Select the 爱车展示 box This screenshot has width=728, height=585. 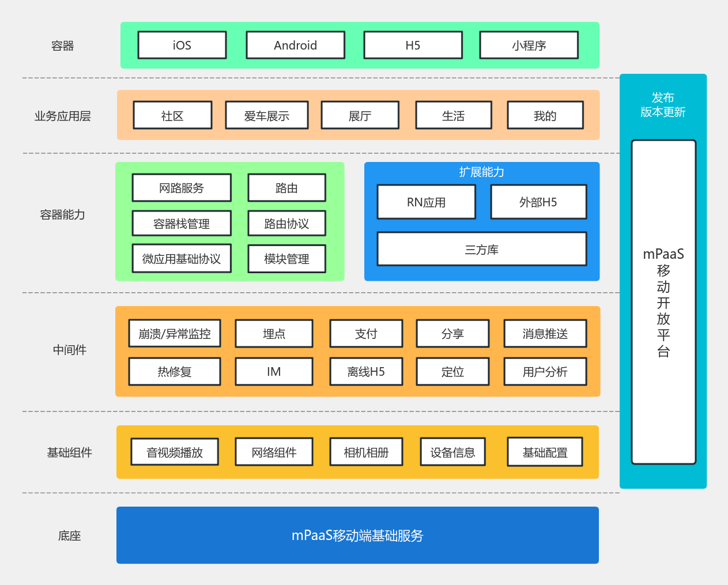267,115
